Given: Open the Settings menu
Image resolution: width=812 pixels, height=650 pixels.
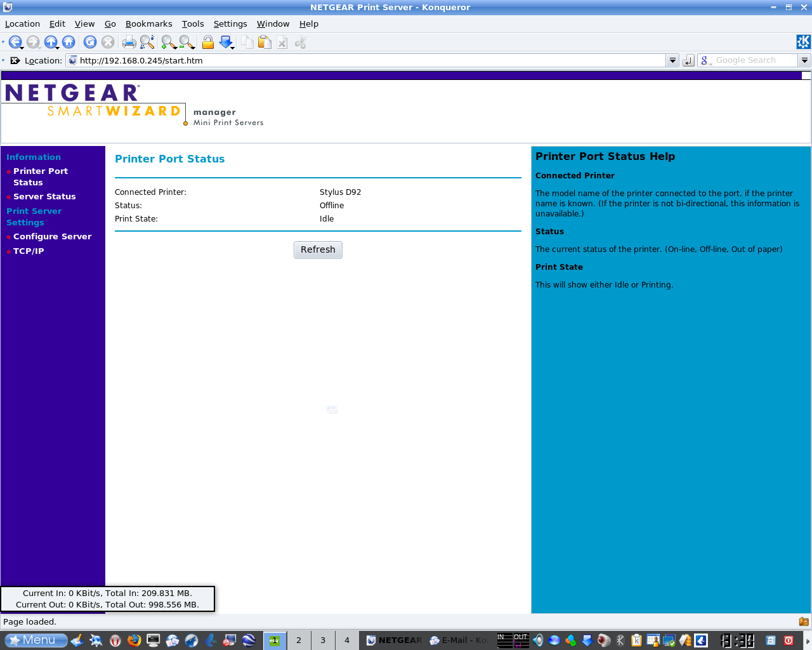Looking at the screenshot, I should (x=230, y=24).
